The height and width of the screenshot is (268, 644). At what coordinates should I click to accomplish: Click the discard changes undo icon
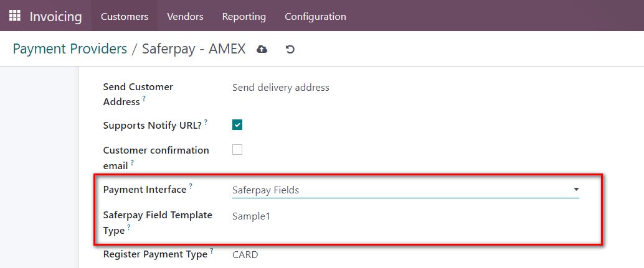tap(290, 49)
